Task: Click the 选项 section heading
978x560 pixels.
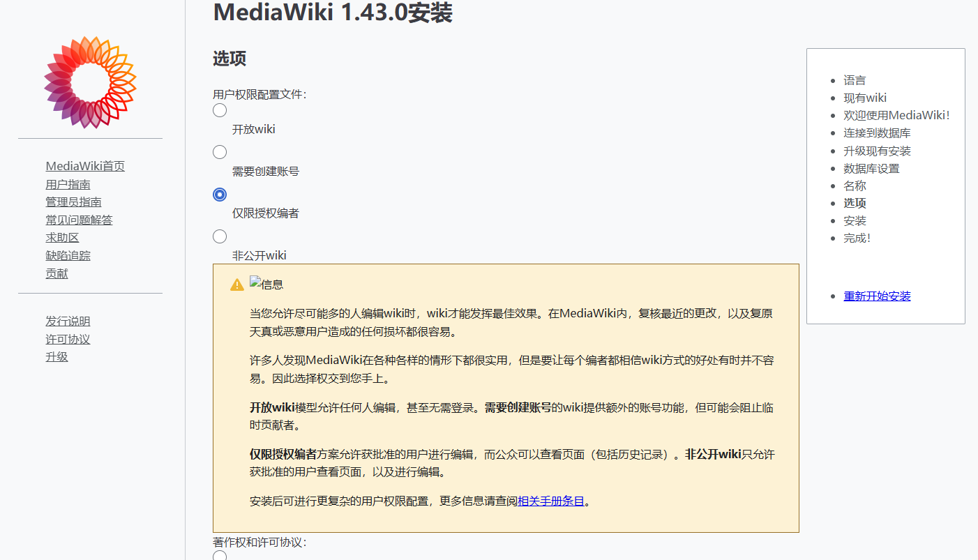Action: (x=230, y=59)
